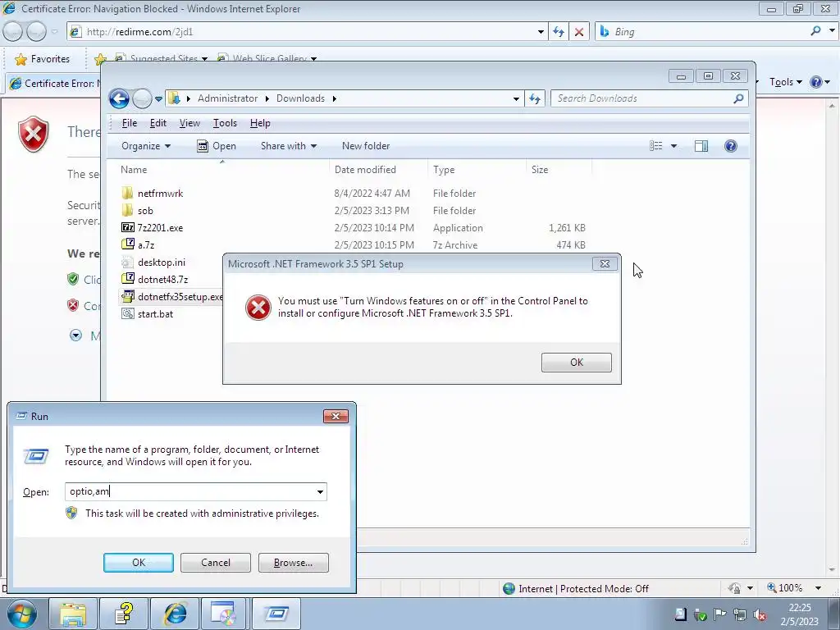Click New folder in Explorer toolbar
This screenshot has height=630, width=840.
[x=366, y=146]
